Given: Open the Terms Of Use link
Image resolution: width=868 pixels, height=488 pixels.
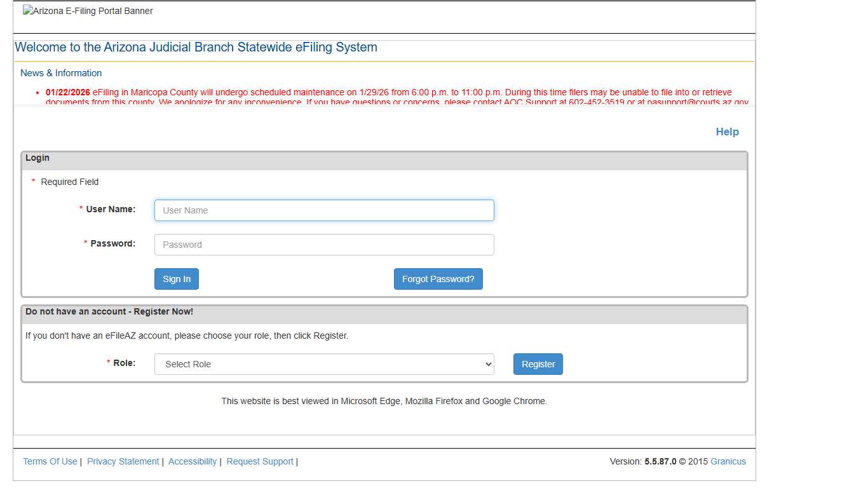Looking at the screenshot, I should [x=50, y=461].
